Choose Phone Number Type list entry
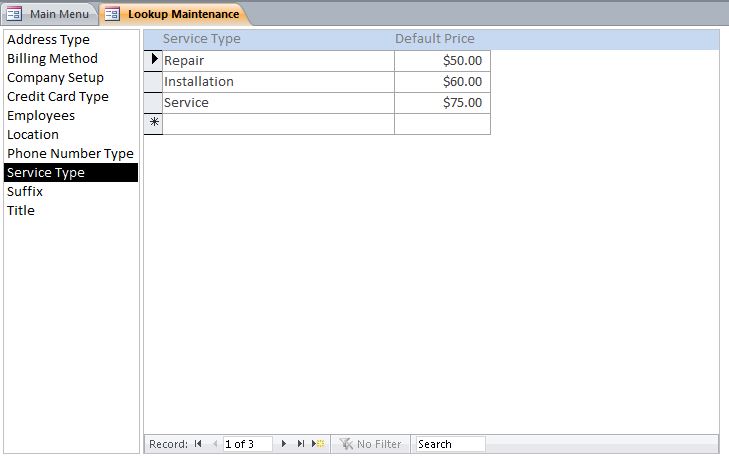This screenshot has height=459, width=729. point(71,153)
